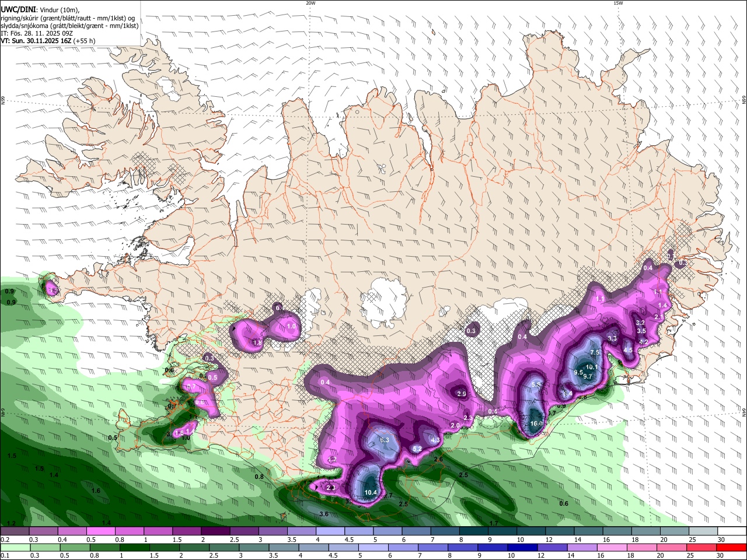Click the red 30 swatch in the lower legend row

pos(732,548)
